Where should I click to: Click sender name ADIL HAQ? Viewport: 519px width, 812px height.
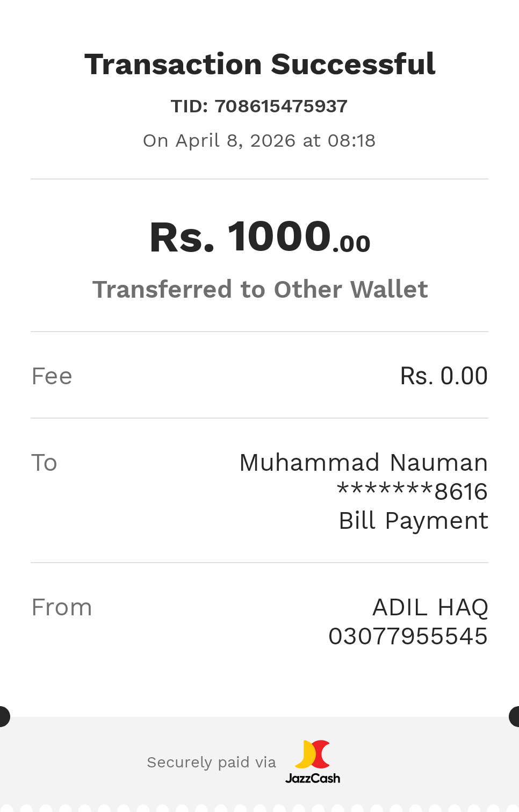pos(430,608)
